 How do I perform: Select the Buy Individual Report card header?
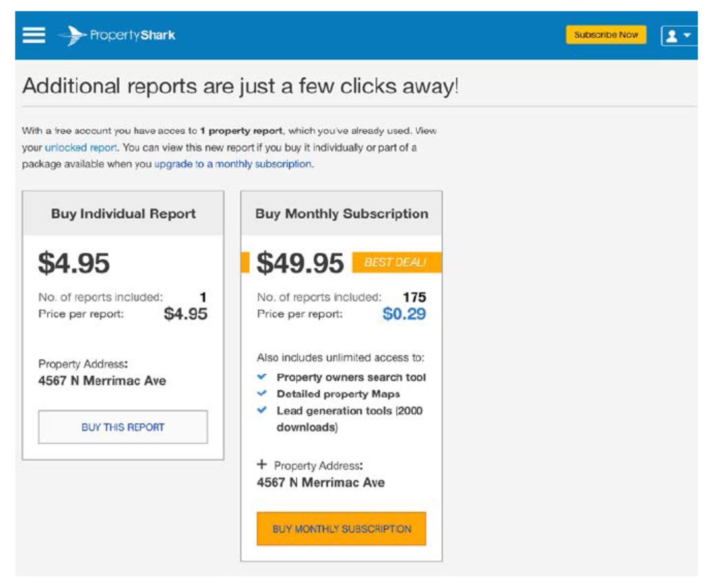(x=123, y=213)
